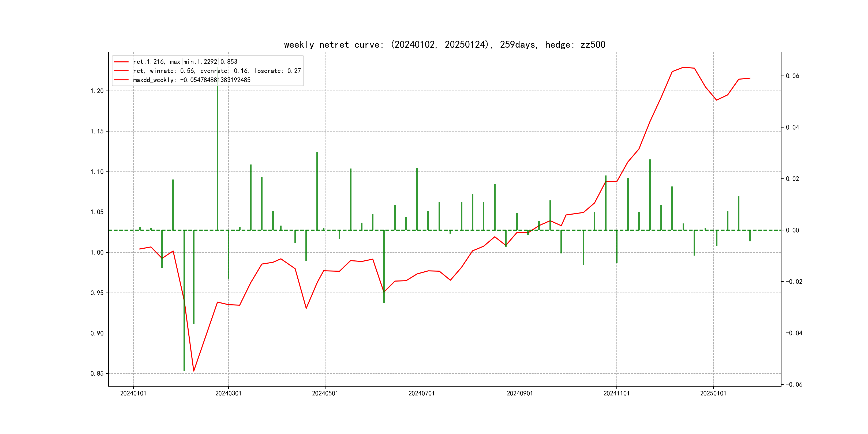Click the red line sample beside maxdd_weekly

tap(121, 80)
